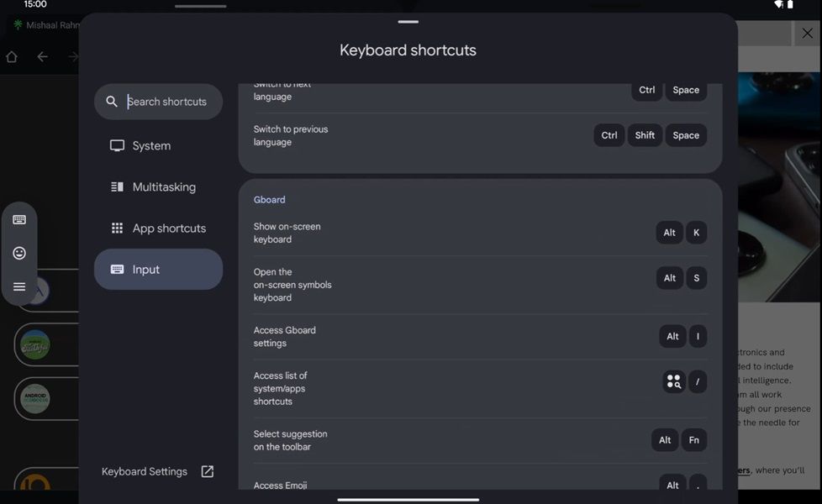The height and width of the screenshot is (504, 822).
Task: Open emoji picker from floating toolbar
Action: (x=19, y=253)
